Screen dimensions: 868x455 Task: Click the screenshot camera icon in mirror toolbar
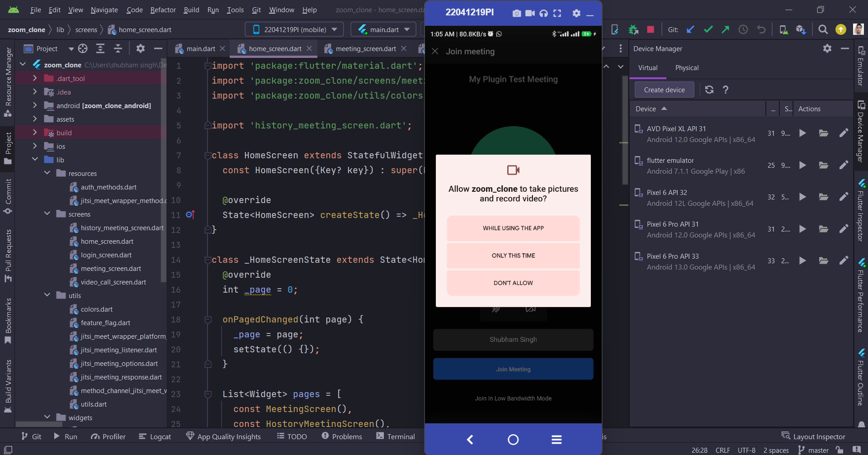(517, 13)
